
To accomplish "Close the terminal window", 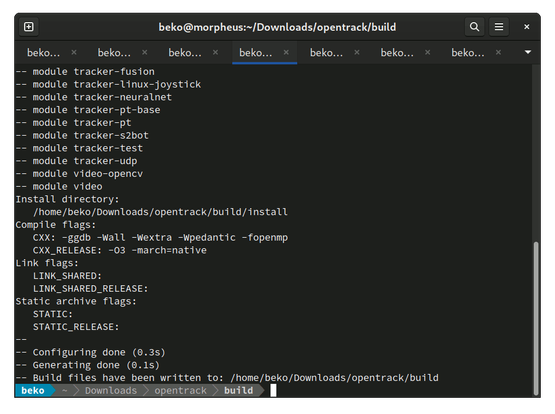I will point(527,27).
